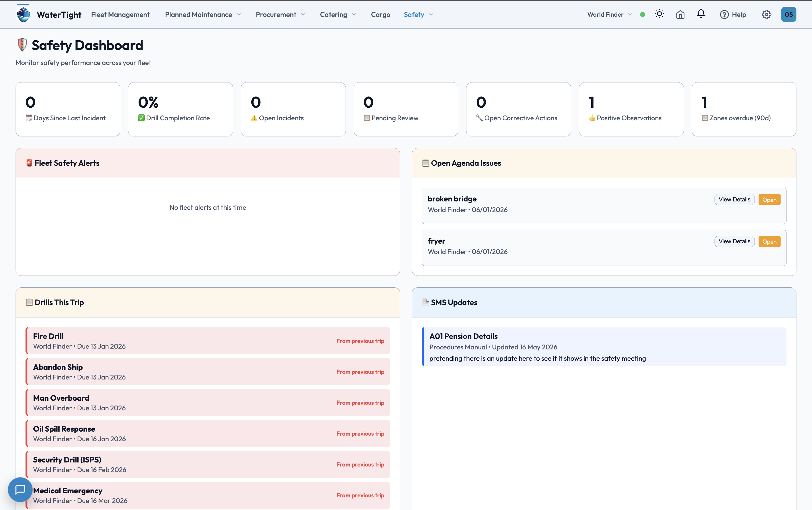Expand the Safety menu chevron
812x510 pixels.
tap(431, 15)
